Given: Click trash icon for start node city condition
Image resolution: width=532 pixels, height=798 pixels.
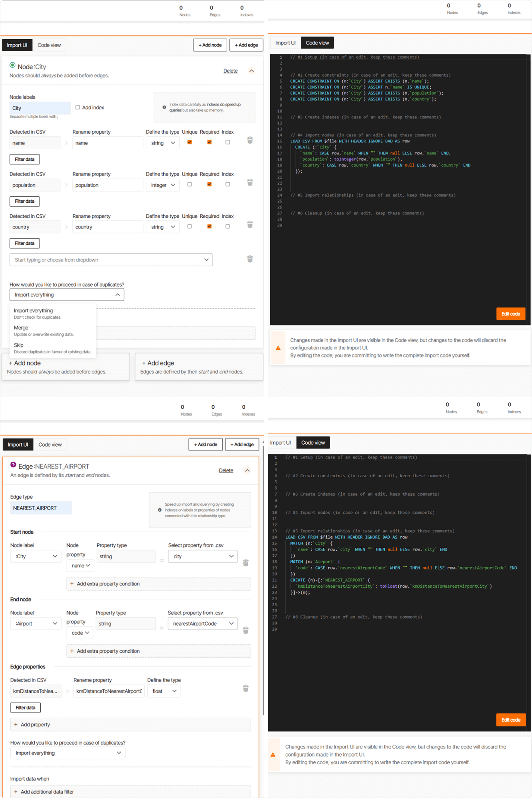Looking at the screenshot, I should (x=246, y=563).
